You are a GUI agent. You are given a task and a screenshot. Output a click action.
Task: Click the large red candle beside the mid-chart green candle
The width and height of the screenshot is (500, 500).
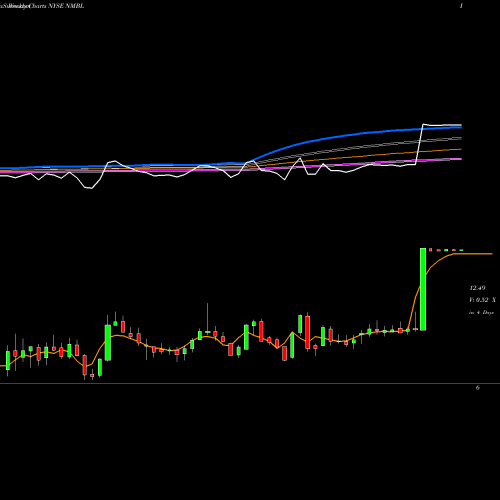(307, 332)
